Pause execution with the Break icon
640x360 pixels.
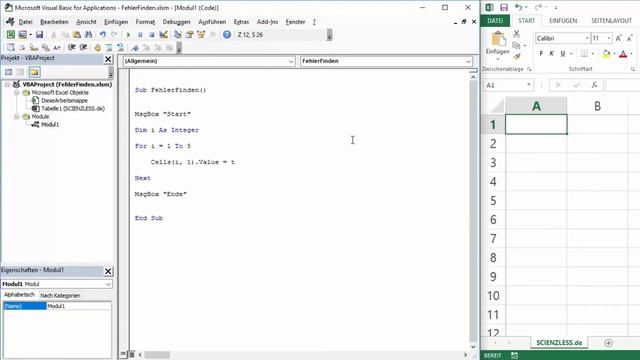tap(140, 35)
